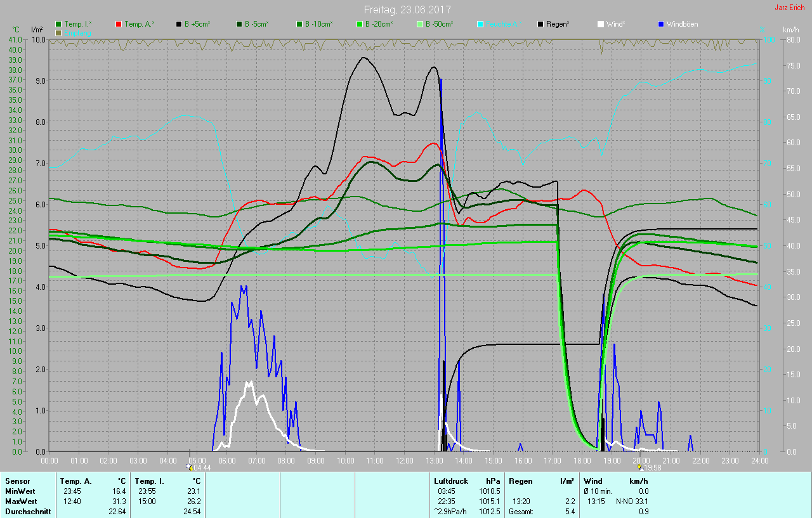This screenshot has height=518, width=812.
Task: Click the B -5cm legend color box
Action: click(x=239, y=24)
